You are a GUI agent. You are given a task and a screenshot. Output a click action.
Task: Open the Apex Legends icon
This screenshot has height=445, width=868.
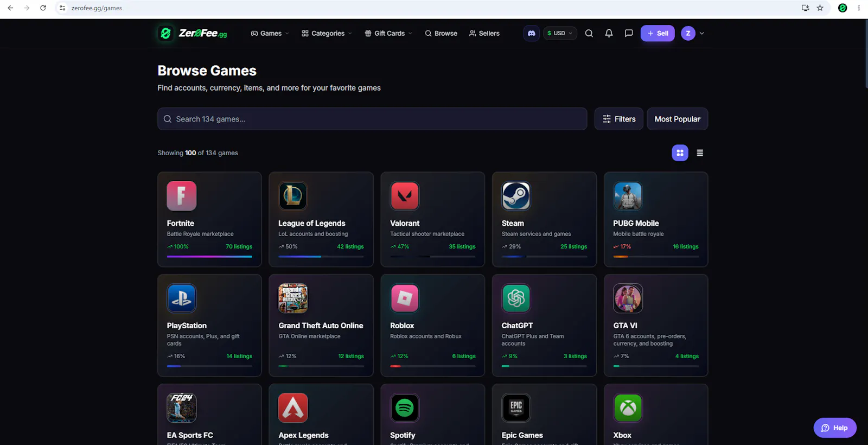[x=293, y=408]
